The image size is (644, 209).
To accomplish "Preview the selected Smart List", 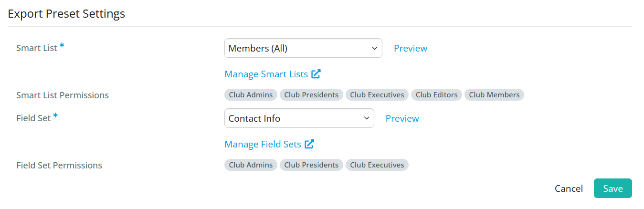I will [411, 48].
